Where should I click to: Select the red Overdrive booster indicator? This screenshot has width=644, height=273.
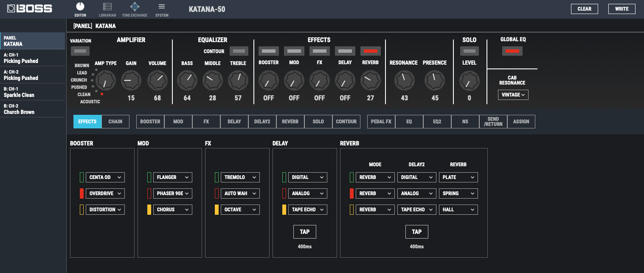pos(82,193)
